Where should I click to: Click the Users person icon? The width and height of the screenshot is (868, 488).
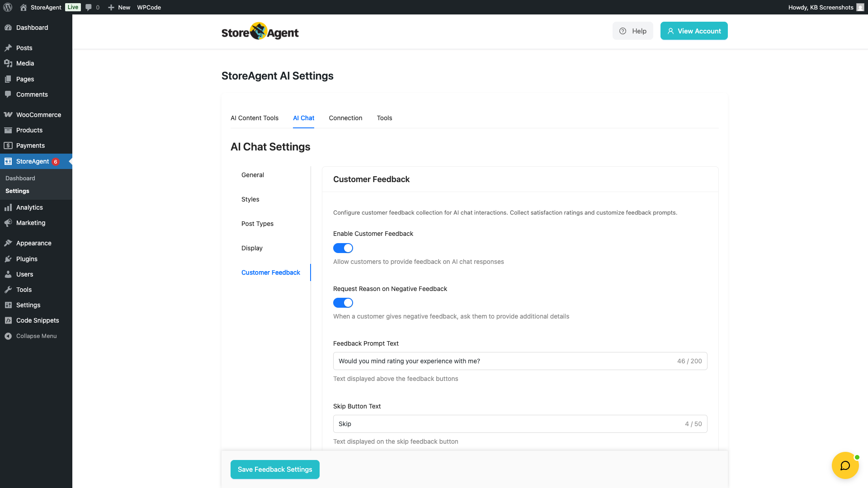[8, 274]
